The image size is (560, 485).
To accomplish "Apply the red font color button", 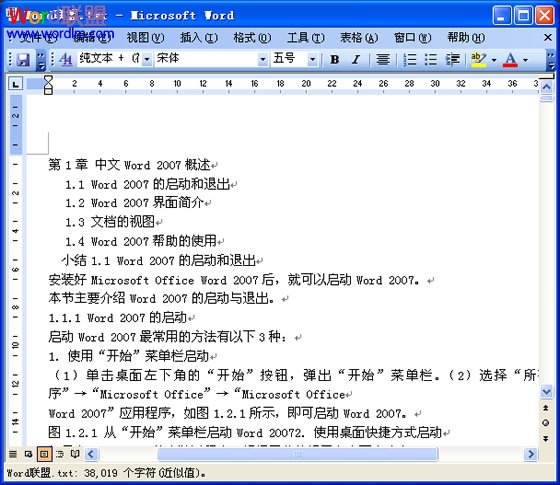I will coord(510,59).
